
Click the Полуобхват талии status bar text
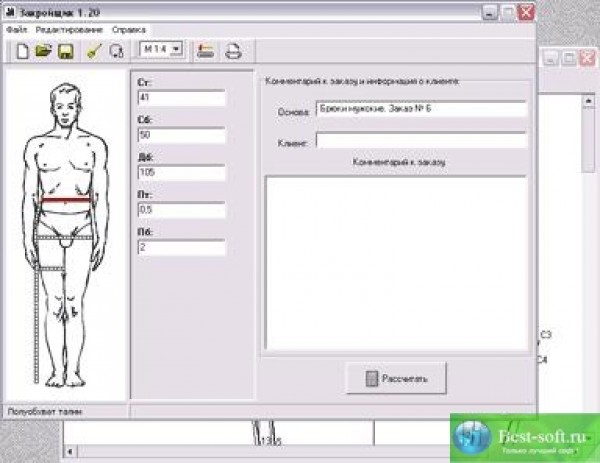45,412
